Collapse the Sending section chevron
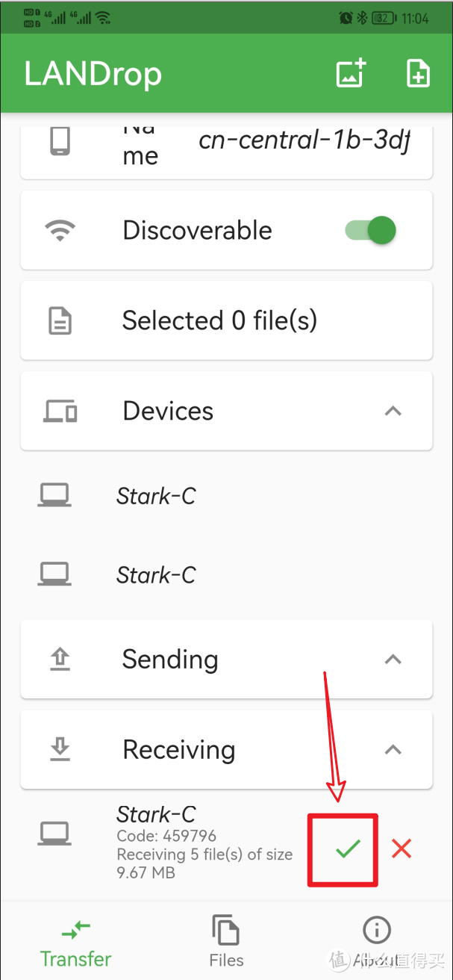Screen dimensions: 453x980 click(x=393, y=659)
